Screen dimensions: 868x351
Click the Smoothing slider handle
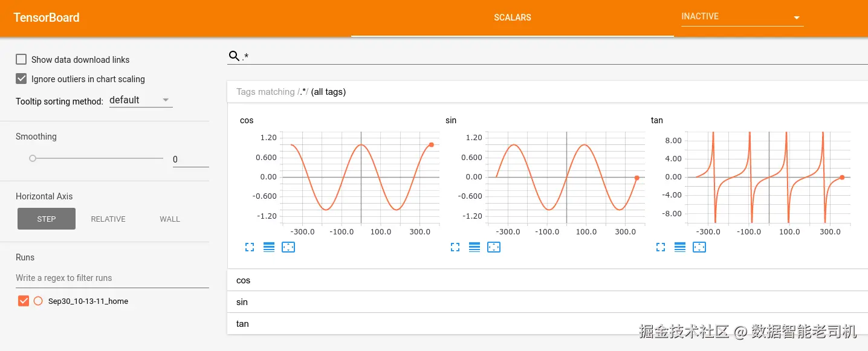pos(33,158)
